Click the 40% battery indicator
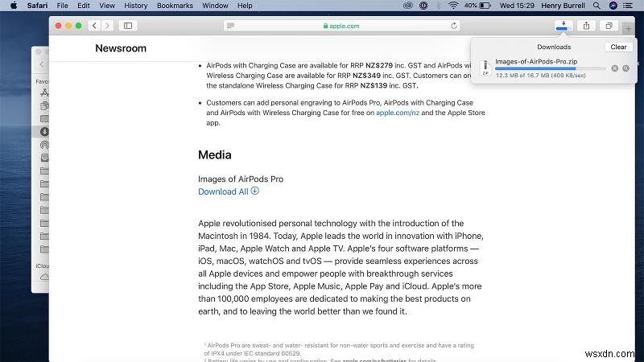The height and width of the screenshot is (362, 644). click(x=477, y=6)
